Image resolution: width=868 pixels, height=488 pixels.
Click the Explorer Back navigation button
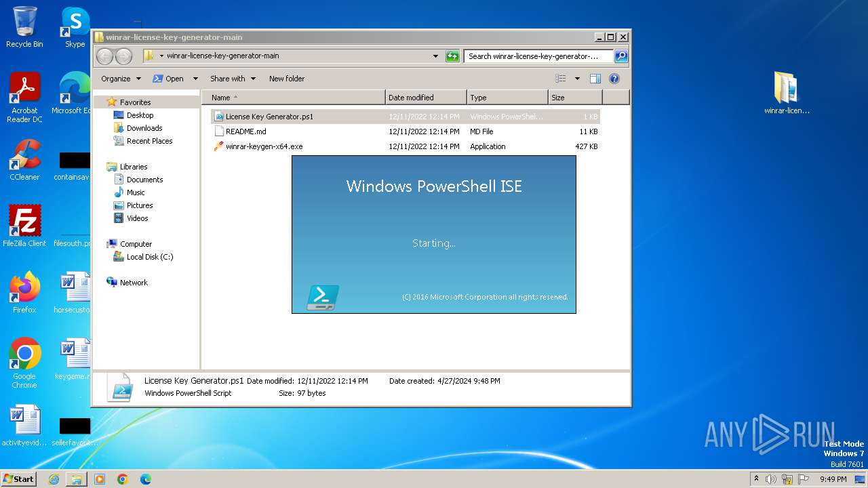pyautogui.click(x=104, y=56)
